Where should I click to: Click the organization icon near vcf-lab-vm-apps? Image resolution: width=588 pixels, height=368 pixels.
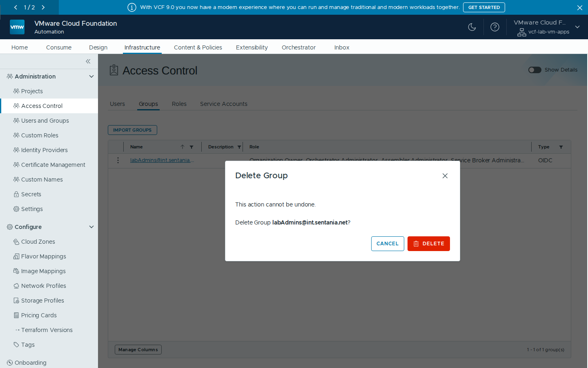click(522, 32)
